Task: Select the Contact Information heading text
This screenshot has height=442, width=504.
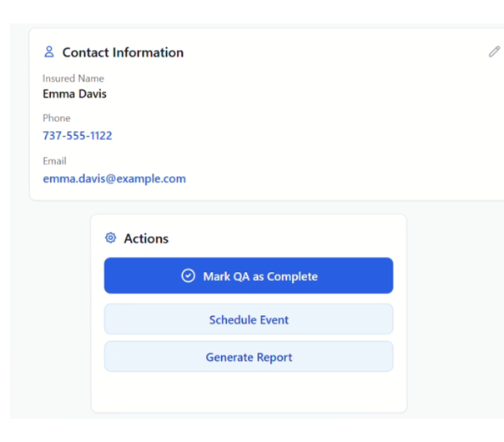Action: coord(123,53)
